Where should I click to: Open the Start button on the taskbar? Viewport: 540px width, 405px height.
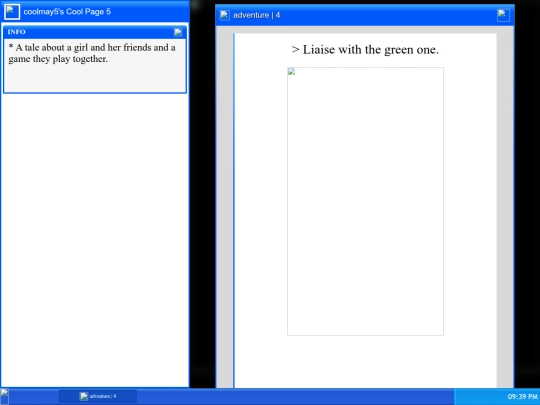point(4,397)
